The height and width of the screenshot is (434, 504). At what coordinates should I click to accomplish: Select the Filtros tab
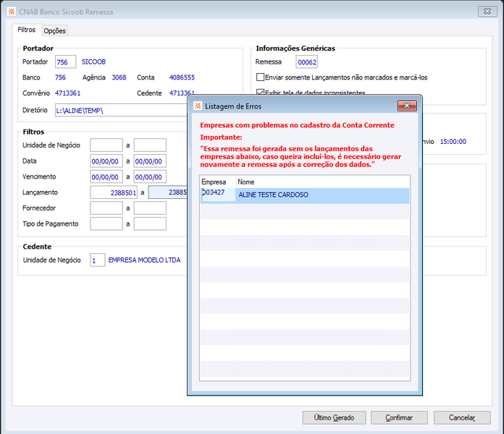[27, 30]
